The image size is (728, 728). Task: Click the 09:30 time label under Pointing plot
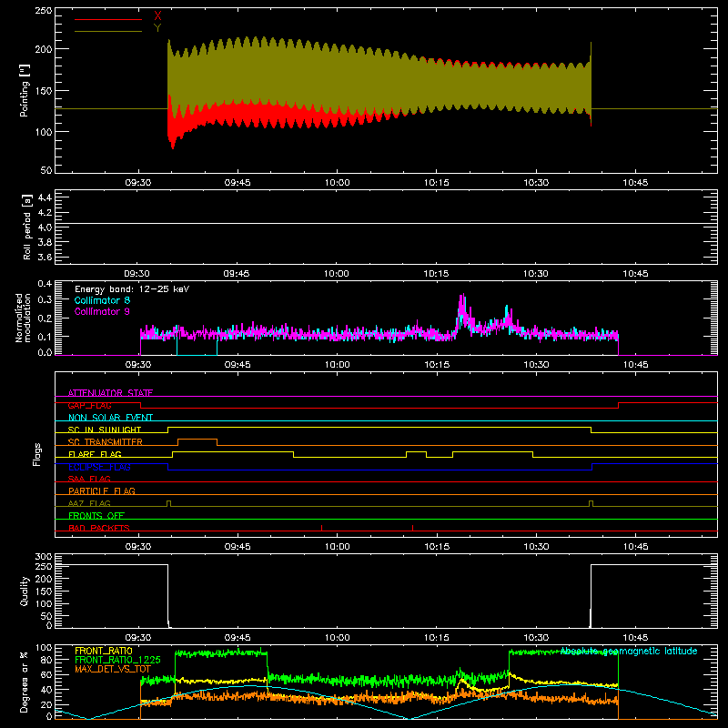pos(138,183)
